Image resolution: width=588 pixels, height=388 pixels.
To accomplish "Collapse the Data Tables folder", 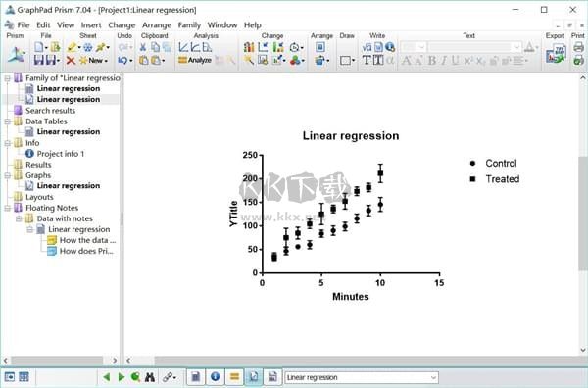I will pyautogui.click(x=7, y=121).
